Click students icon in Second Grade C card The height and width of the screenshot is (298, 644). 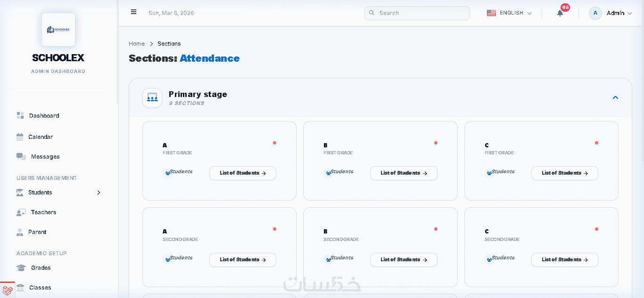point(489,259)
